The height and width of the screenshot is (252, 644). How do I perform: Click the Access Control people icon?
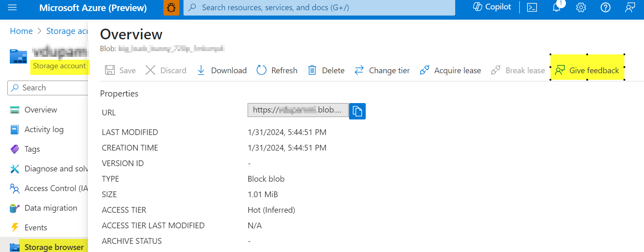(15, 188)
